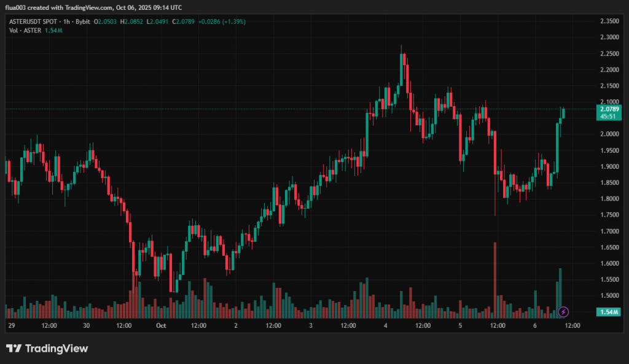629x364 pixels.
Task: Select the 4 date on time axis
Action: pos(386,325)
